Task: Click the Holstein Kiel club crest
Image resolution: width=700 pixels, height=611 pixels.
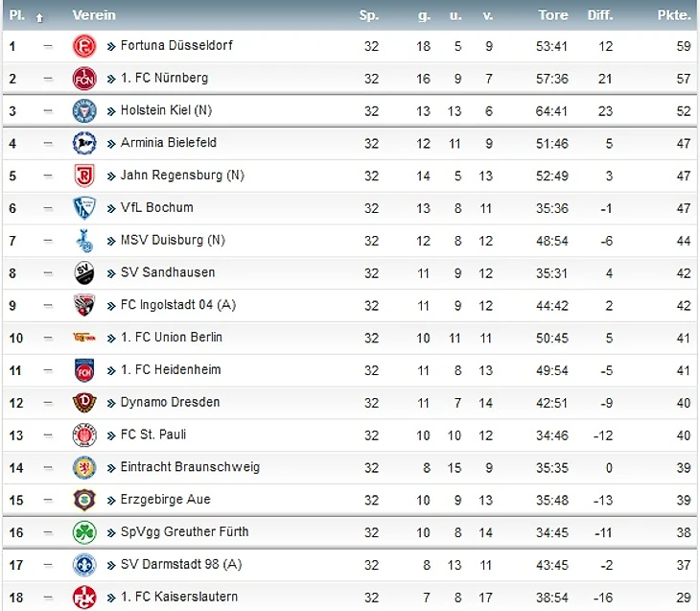Action: pyautogui.click(x=84, y=110)
